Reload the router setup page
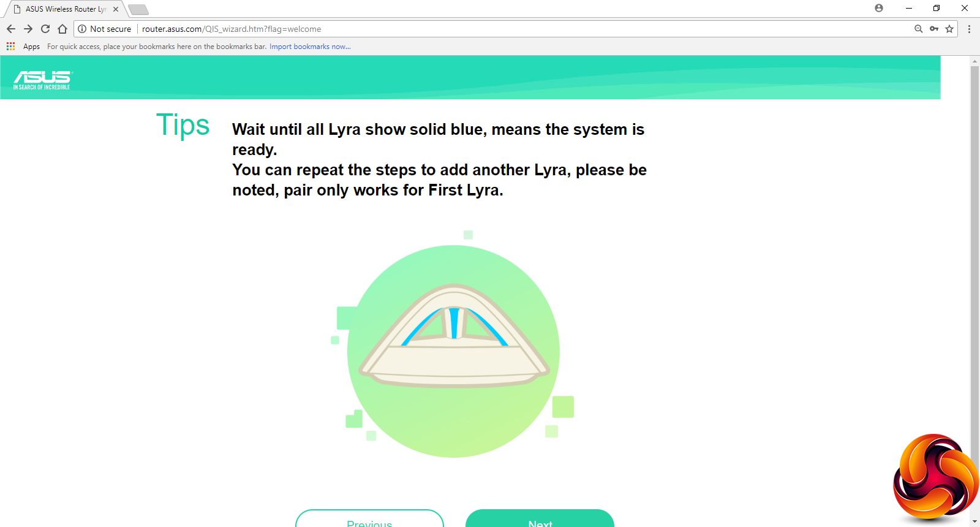The height and width of the screenshot is (527, 980). 45,29
